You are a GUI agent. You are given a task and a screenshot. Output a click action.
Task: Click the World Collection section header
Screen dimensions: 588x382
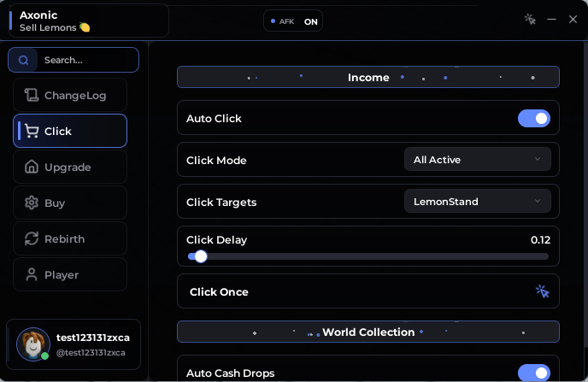click(x=368, y=332)
